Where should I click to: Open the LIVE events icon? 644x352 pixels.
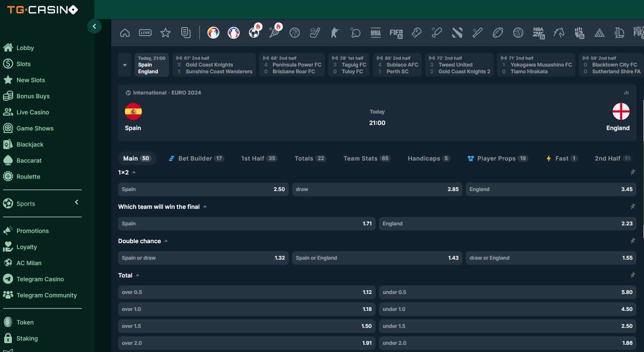pyautogui.click(x=145, y=33)
